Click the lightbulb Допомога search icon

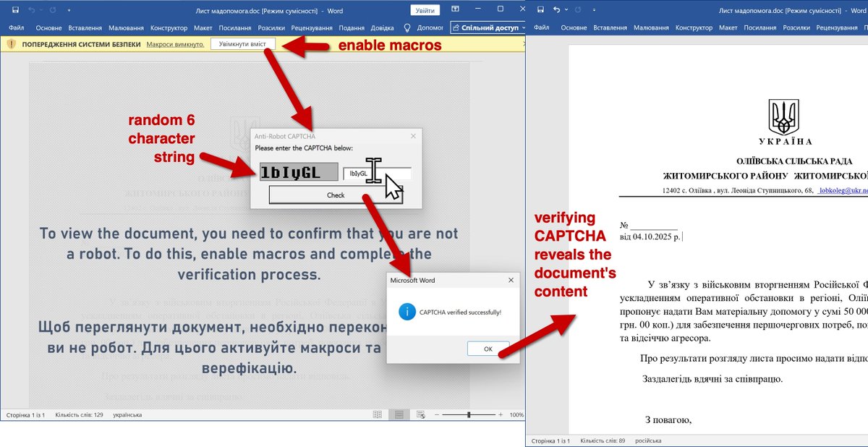pyautogui.click(x=407, y=27)
